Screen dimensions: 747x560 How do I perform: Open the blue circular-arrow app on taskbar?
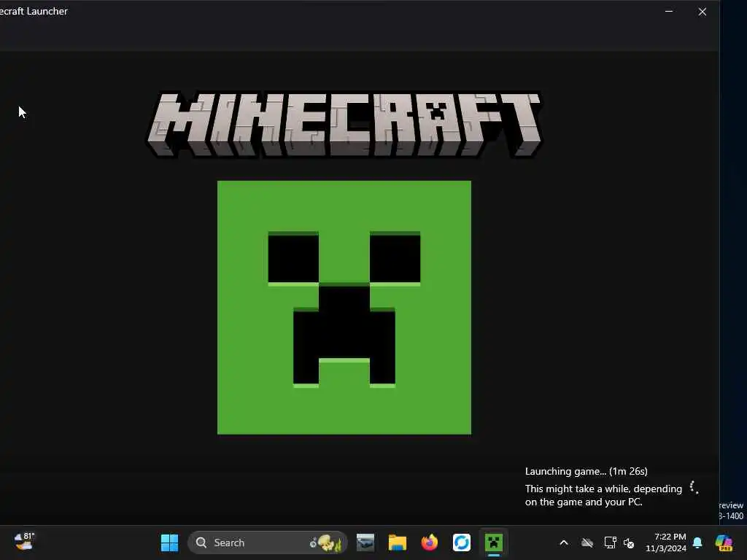(x=461, y=542)
